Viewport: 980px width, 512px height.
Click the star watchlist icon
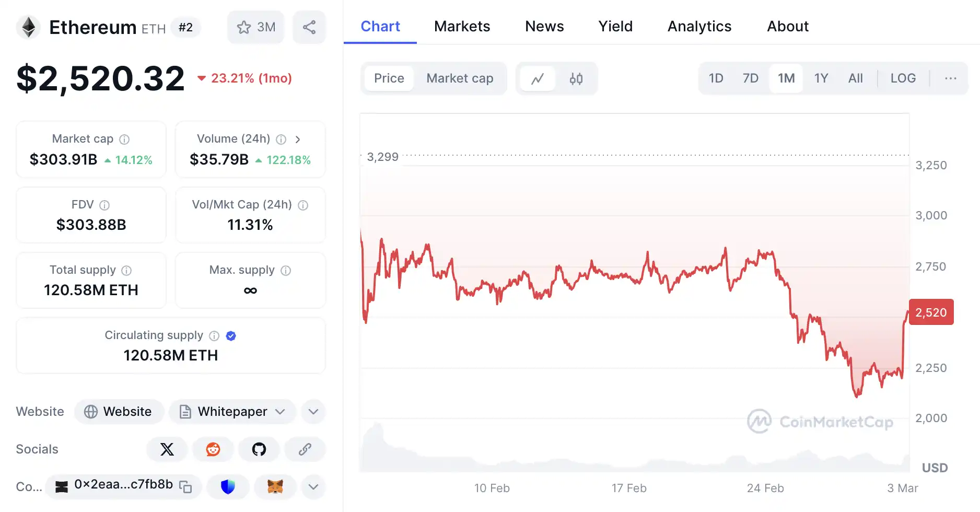[244, 27]
